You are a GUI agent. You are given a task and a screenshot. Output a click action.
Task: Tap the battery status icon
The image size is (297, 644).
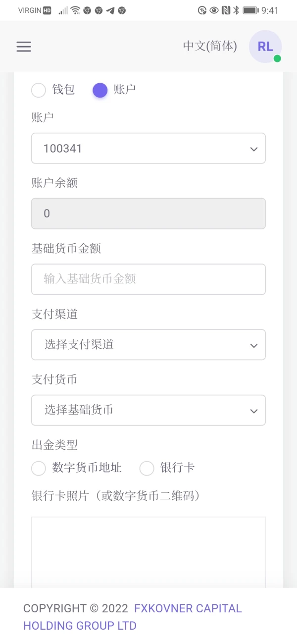coord(250,10)
